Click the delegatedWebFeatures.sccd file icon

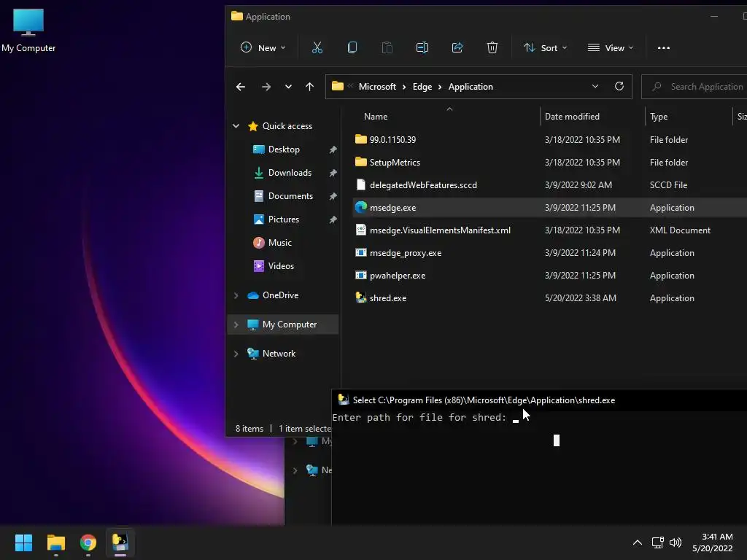360,184
